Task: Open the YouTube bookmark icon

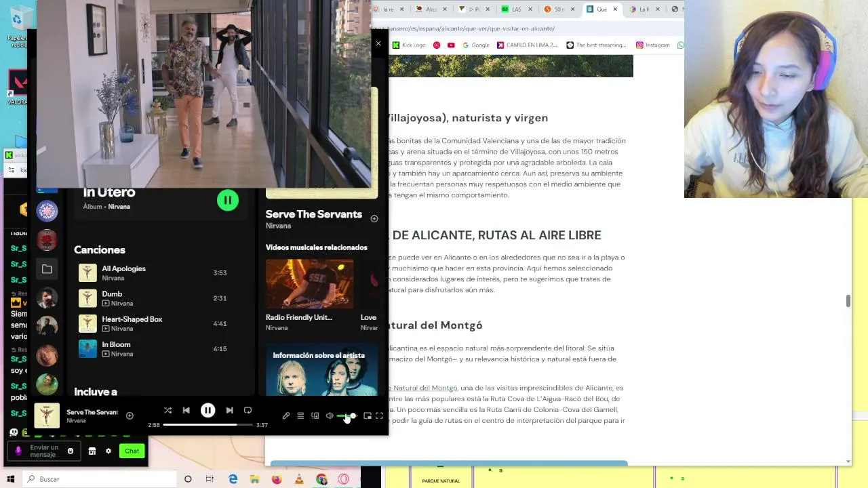Action: 451,45
